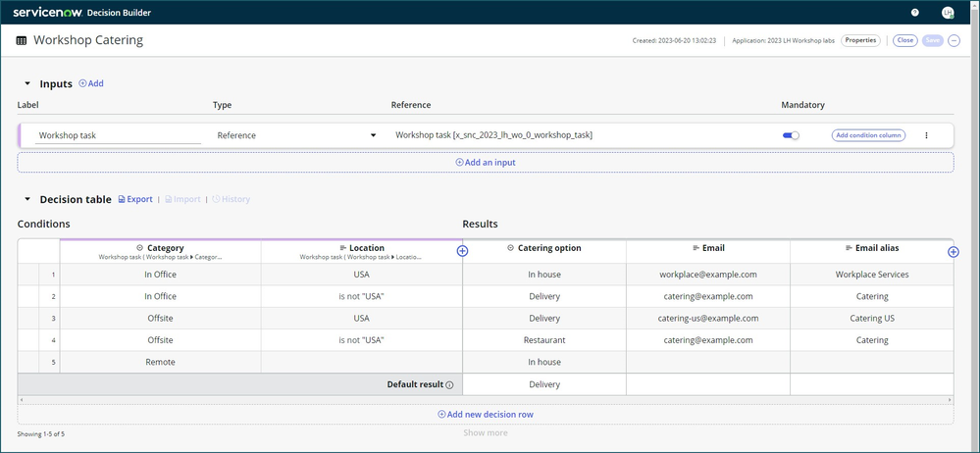Click row 5 Catering option In house
Viewport: 980px width, 453px height.
544,362
